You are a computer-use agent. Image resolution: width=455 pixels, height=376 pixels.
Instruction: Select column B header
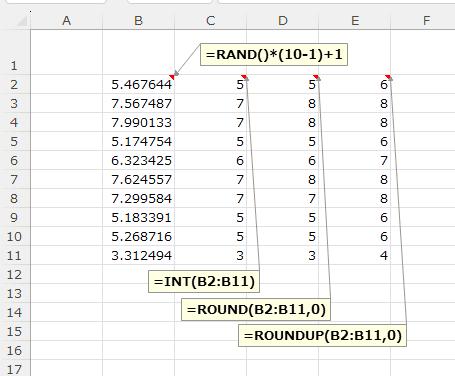coord(138,21)
